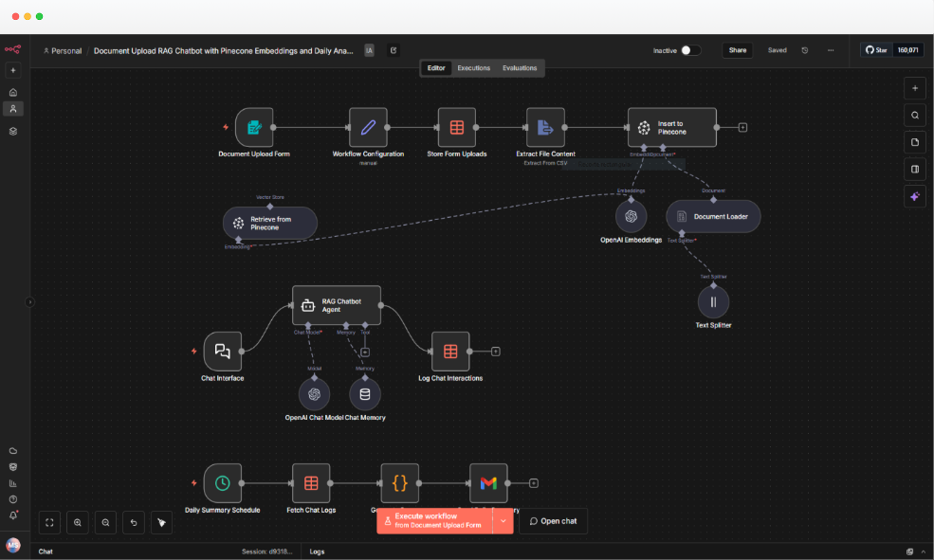Toggle the workflow Inactive switch
The height and width of the screenshot is (560, 934).
(x=691, y=50)
